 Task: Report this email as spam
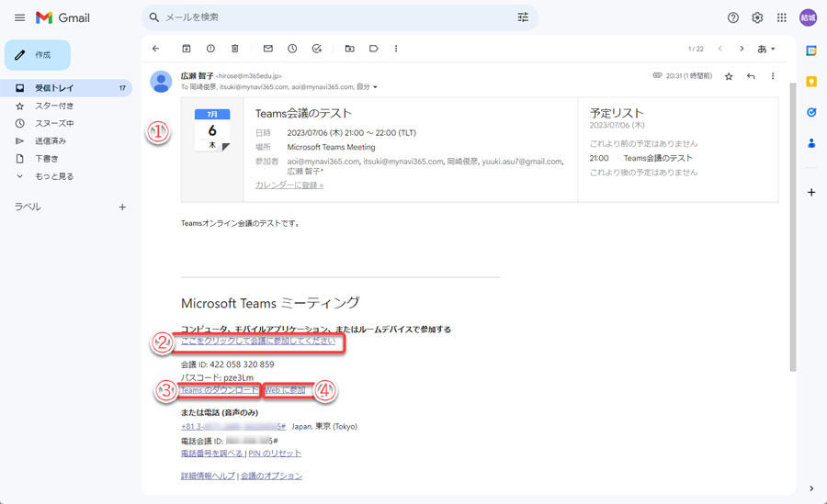click(210, 49)
